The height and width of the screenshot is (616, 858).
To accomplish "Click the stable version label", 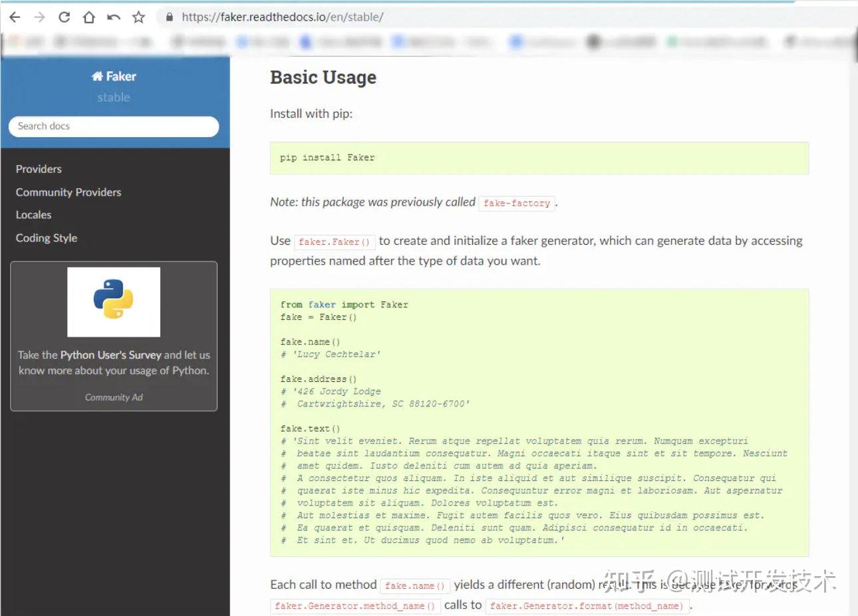I will point(114,98).
